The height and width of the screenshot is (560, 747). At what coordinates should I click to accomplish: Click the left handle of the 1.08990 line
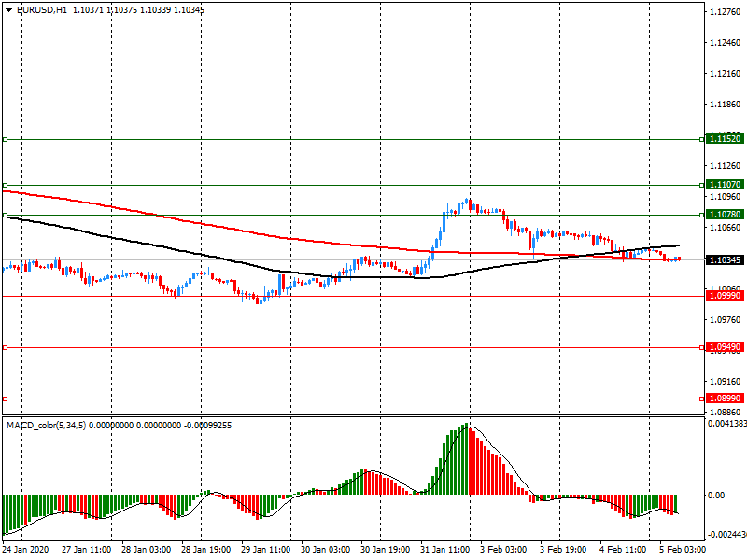point(5,399)
